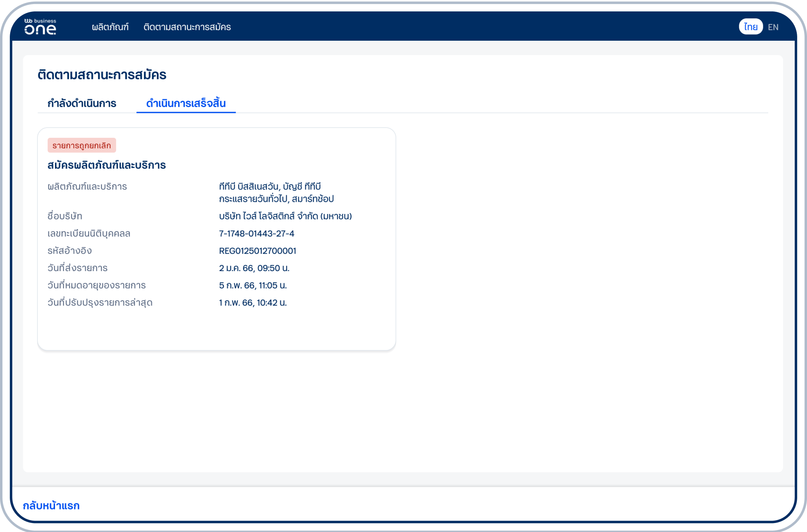Switch language to EN
The width and height of the screenshot is (807, 532).
tap(773, 27)
